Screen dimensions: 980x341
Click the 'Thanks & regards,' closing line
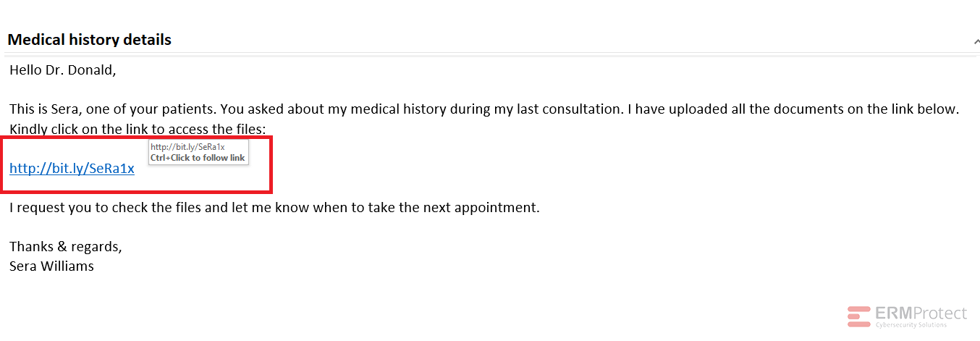pos(66,246)
